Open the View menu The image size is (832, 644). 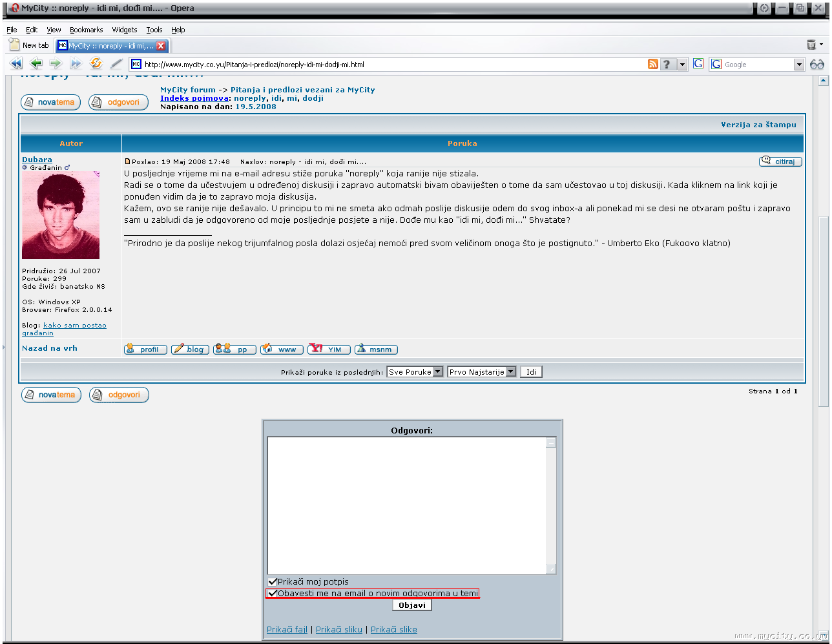(x=54, y=30)
